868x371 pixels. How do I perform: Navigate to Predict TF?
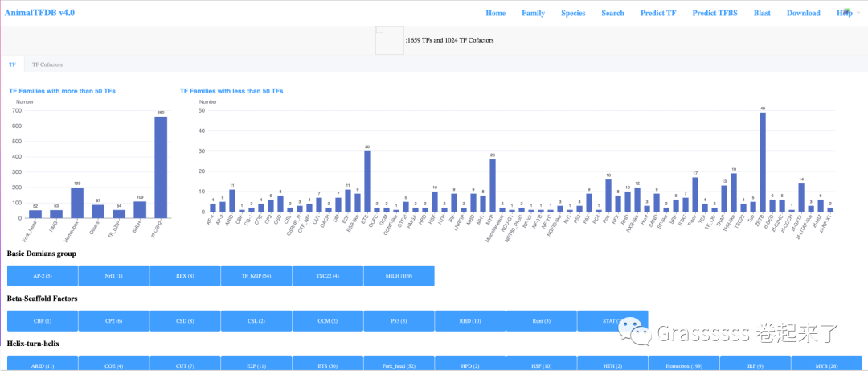coord(658,14)
